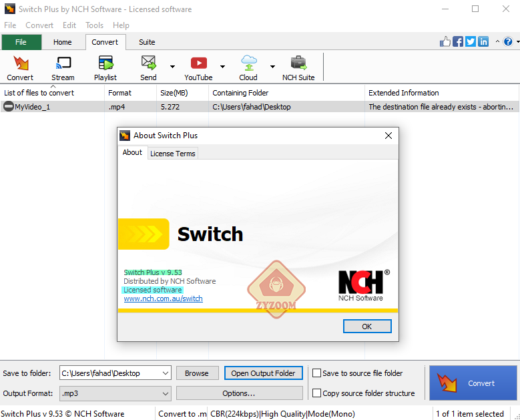Open the File menu in menu bar
This screenshot has width=520, height=420.
click(10, 25)
